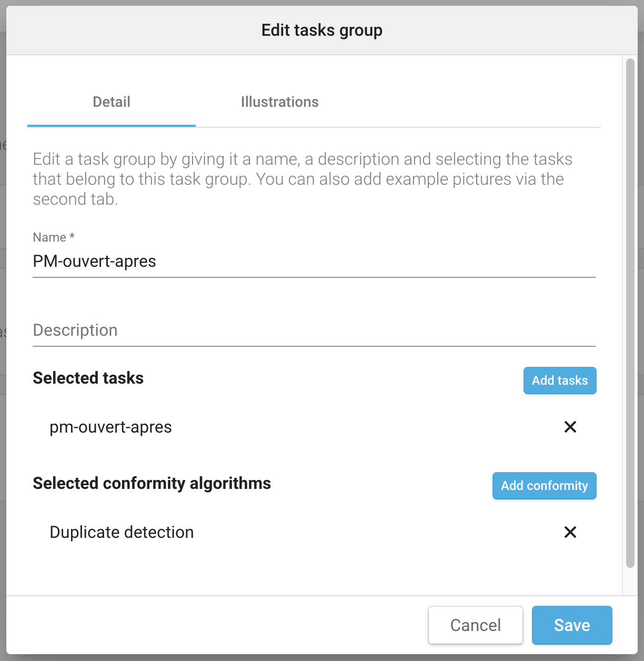
Task: Click the blue underline beneath Detail tab
Action: pos(112,126)
